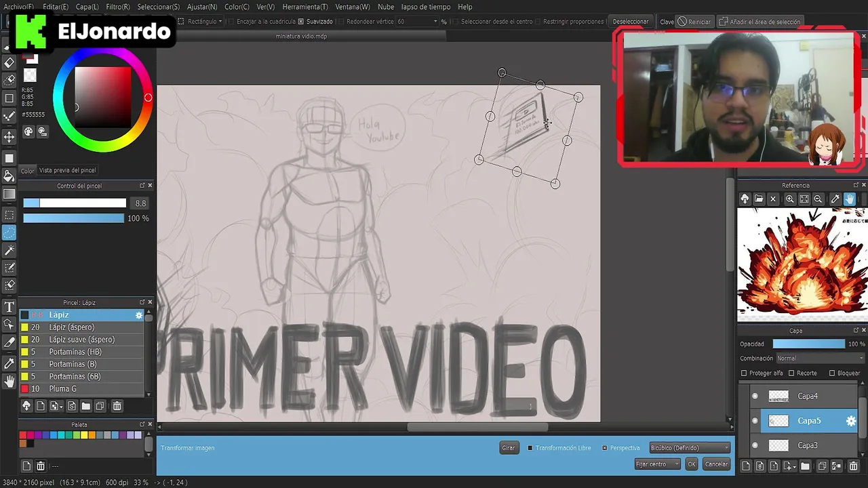Screen dimensions: 868x488
Task: Open the Ventana menu
Action: 353,7
